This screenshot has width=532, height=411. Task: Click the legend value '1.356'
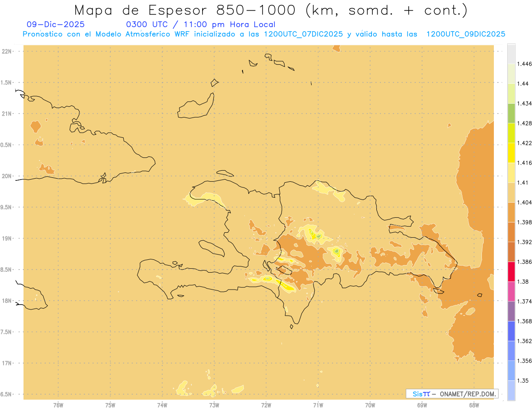coord(524,360)
